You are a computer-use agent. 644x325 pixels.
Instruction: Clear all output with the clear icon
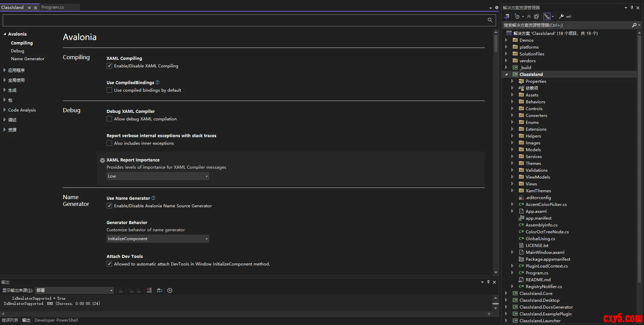(x=149, y=290)
